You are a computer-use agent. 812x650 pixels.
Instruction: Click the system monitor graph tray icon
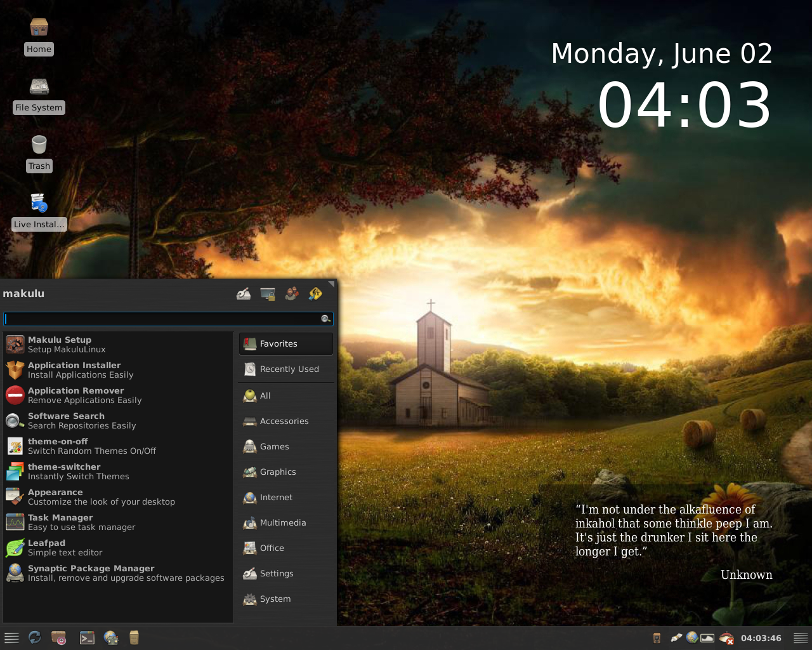[x=707, y=638]
